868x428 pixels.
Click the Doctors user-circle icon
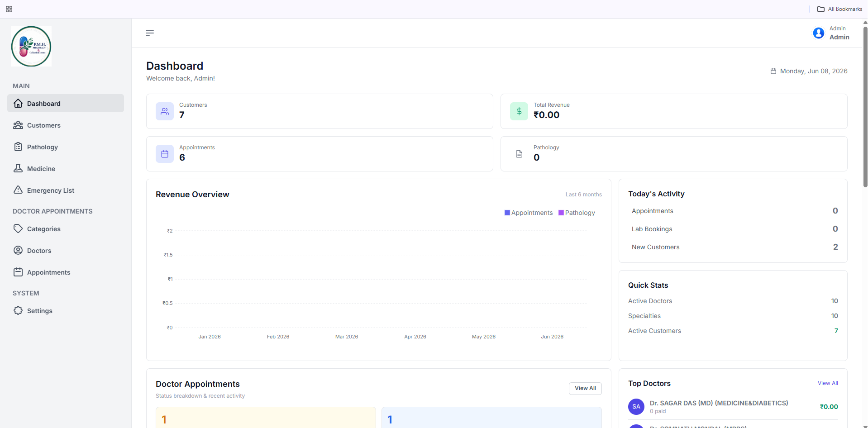pos(18,250)
